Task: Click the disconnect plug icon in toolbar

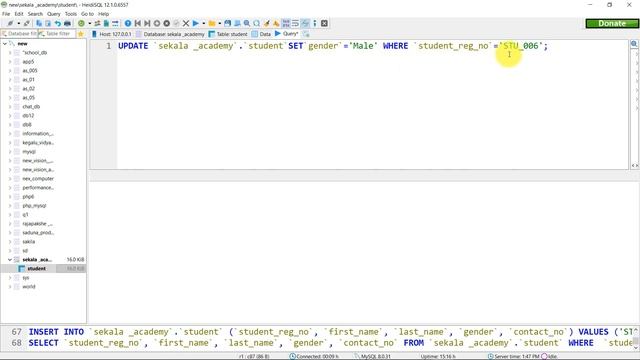Action: (27, 23)
